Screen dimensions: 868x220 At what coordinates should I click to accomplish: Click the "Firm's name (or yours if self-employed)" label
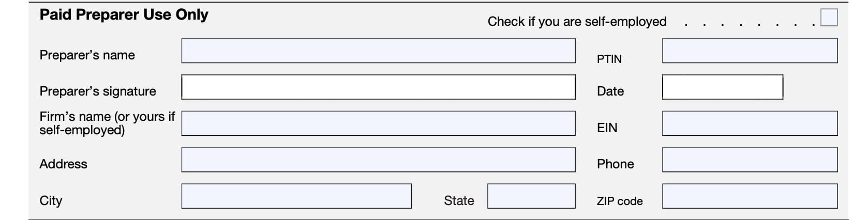click(x=107, y=123)
